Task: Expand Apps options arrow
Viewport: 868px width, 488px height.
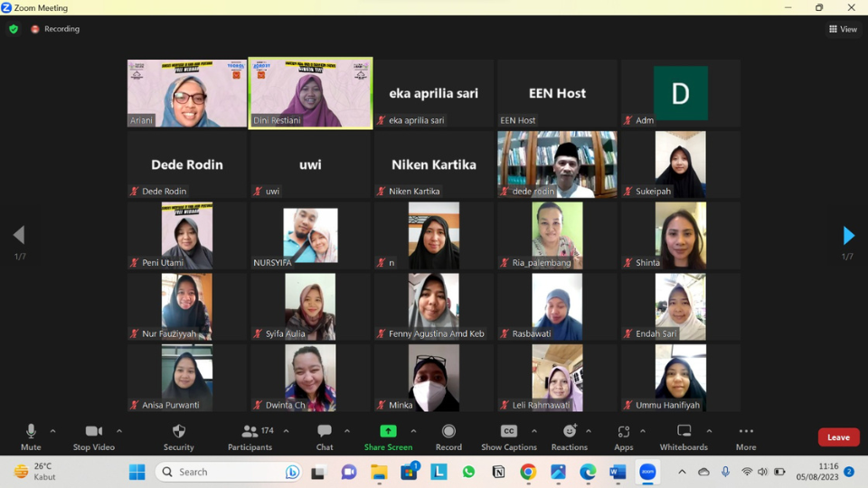Action: [x=643, y=431]
